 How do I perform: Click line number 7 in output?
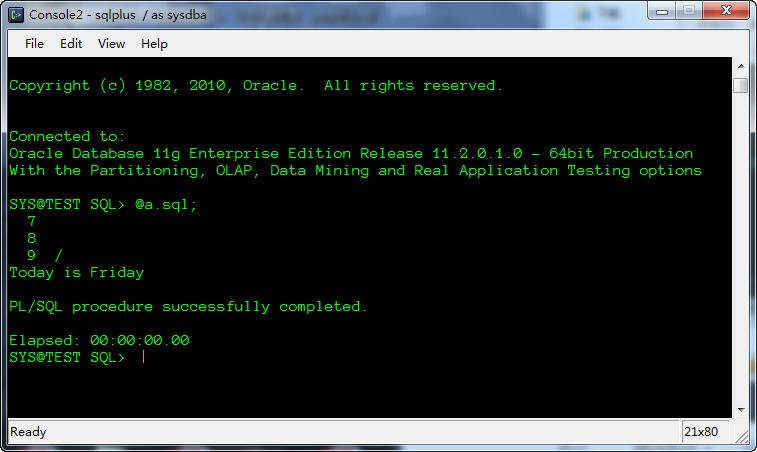(x=32, y=222)
